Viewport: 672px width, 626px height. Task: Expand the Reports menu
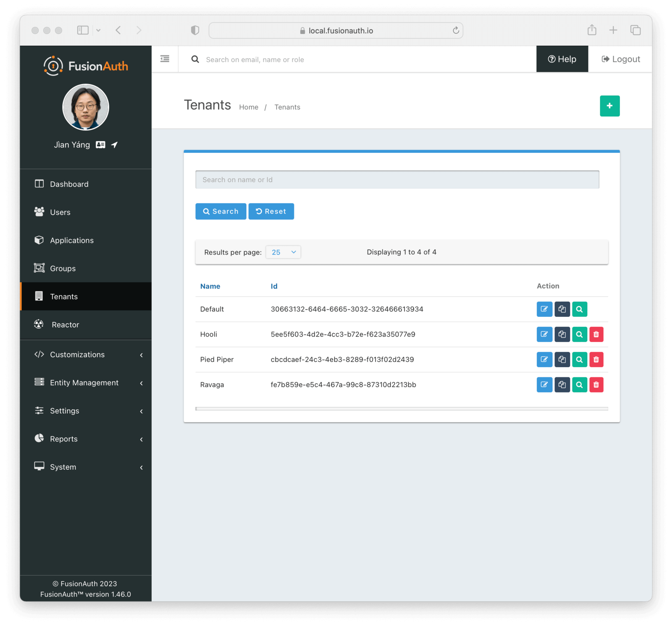click(86, 439)
